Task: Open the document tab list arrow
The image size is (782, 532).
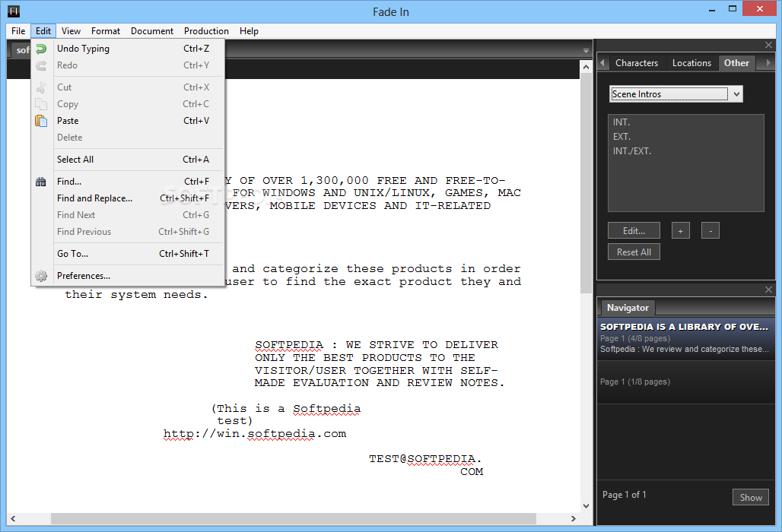Action: tap(586, 51)
